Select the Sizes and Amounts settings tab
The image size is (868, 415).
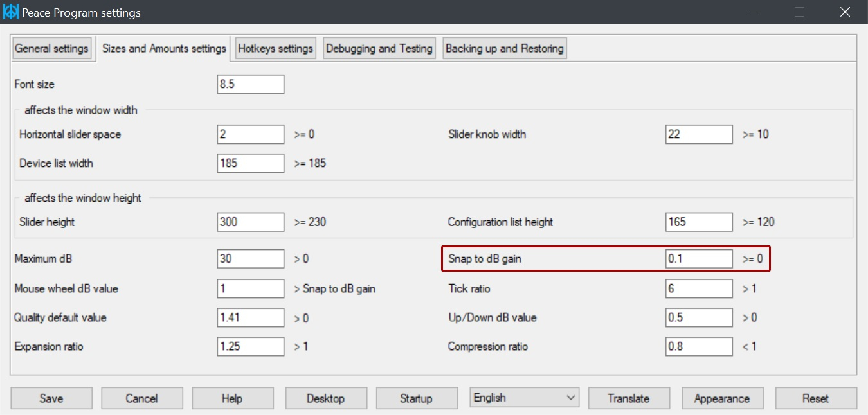[163, 48]
